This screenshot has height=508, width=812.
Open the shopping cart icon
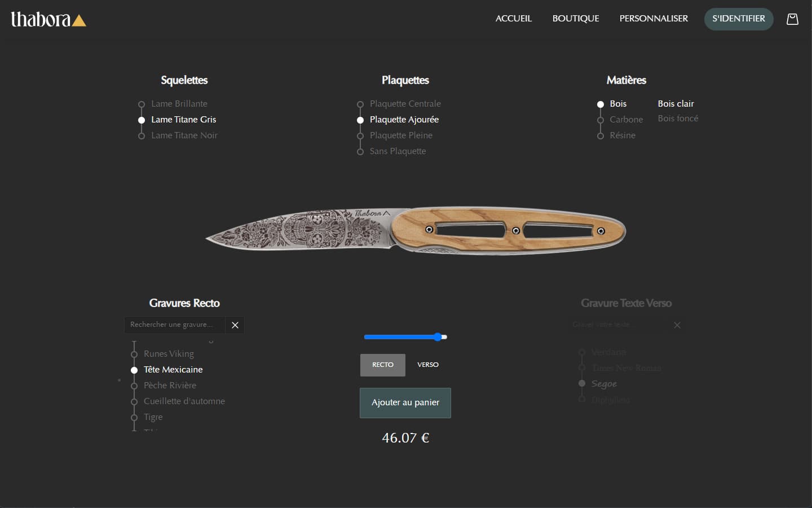pyautogui.click(x=792, y=19)
